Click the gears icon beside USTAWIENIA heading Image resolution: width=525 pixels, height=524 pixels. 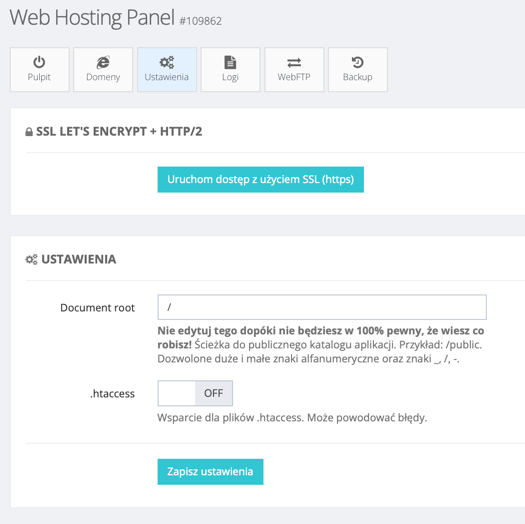click(x=31, y=259)
